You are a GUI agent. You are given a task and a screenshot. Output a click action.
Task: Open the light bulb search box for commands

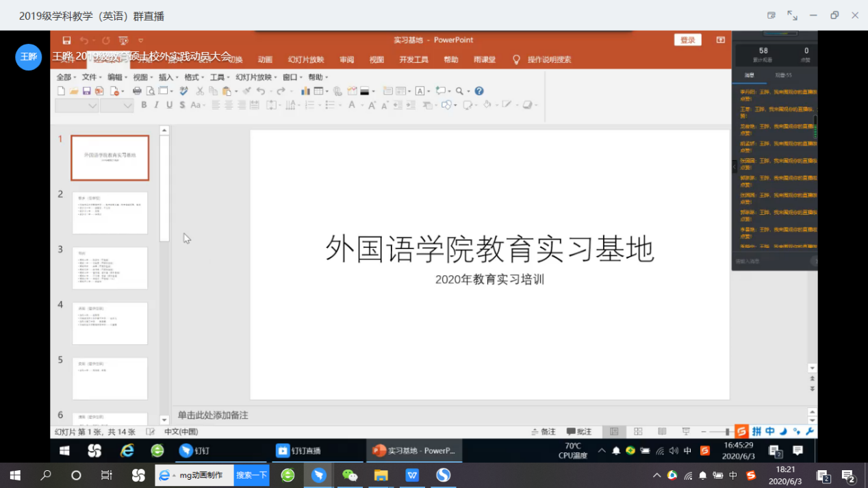(517, 60)
